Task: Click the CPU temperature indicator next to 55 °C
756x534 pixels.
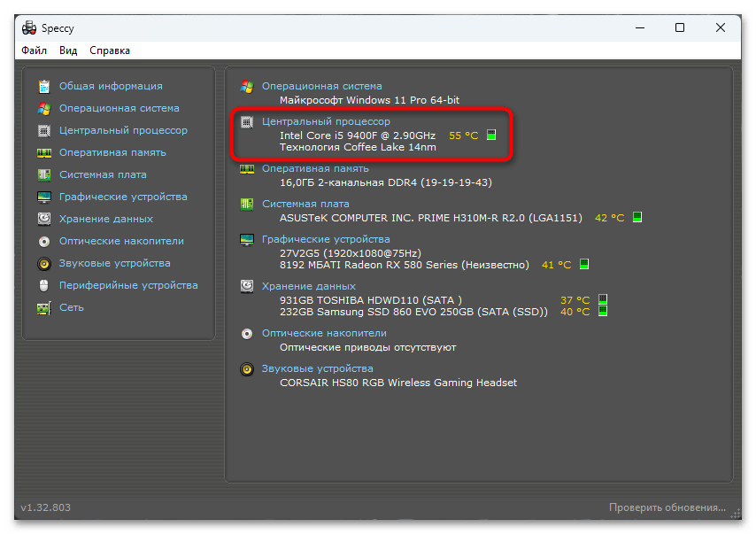Action: (x=491, y=135)
